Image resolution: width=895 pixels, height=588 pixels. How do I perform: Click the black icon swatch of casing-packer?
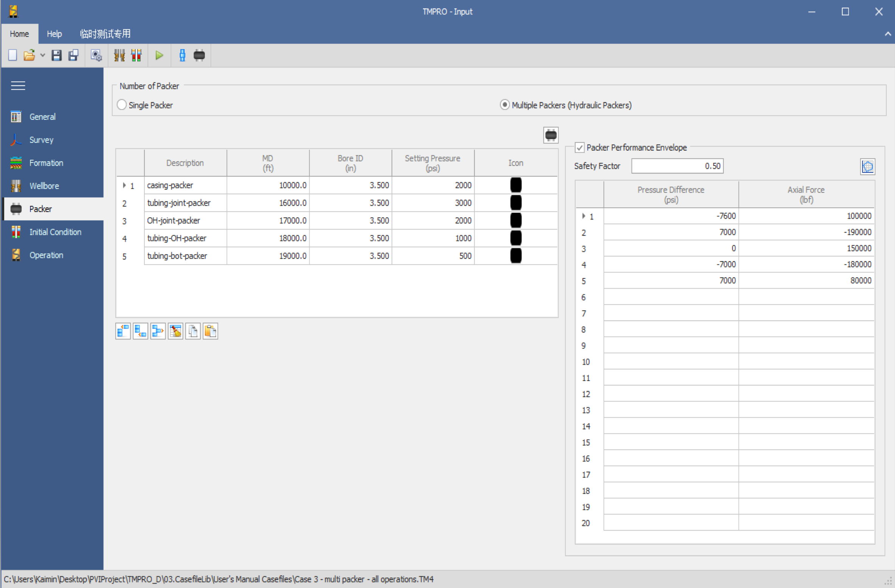point(516,185)
